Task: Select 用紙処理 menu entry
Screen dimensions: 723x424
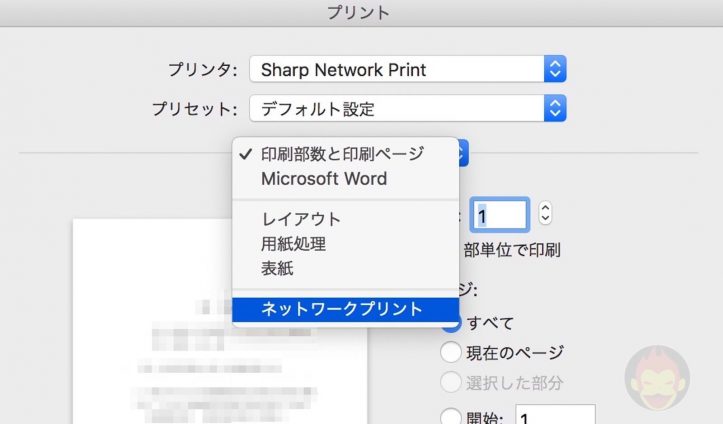Action: click(345, 244)
